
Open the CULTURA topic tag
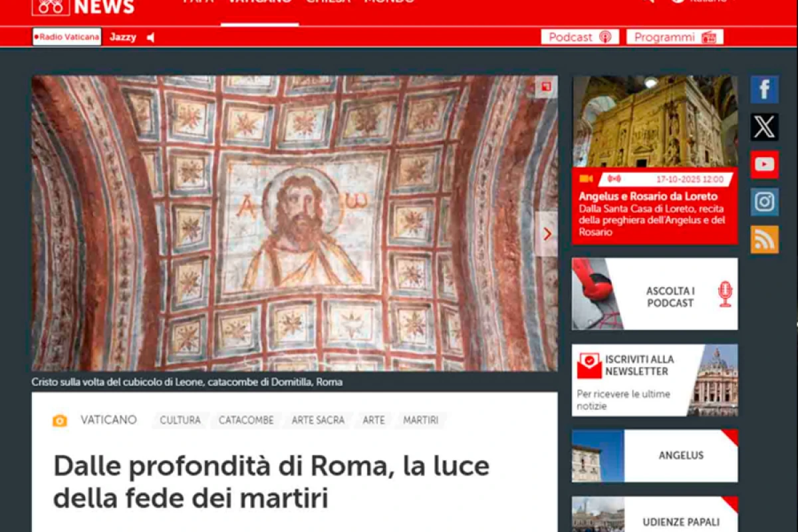click(180, 420)
